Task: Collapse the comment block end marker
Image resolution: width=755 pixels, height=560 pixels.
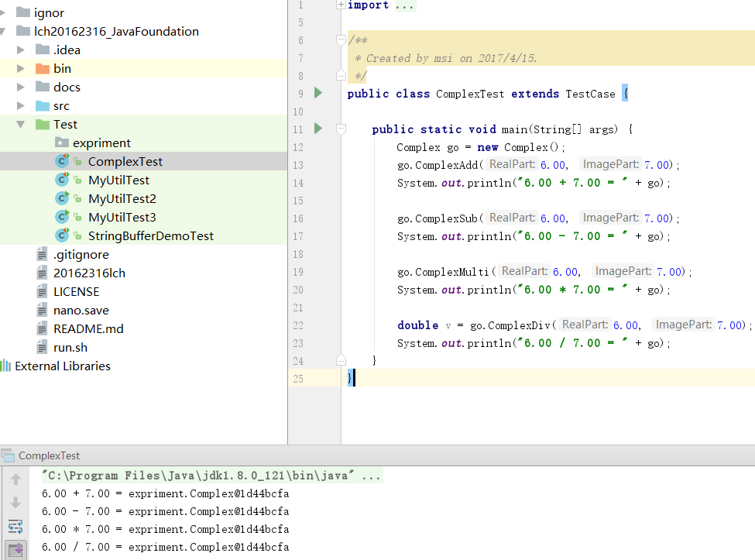Action: (x=341, y=76)
